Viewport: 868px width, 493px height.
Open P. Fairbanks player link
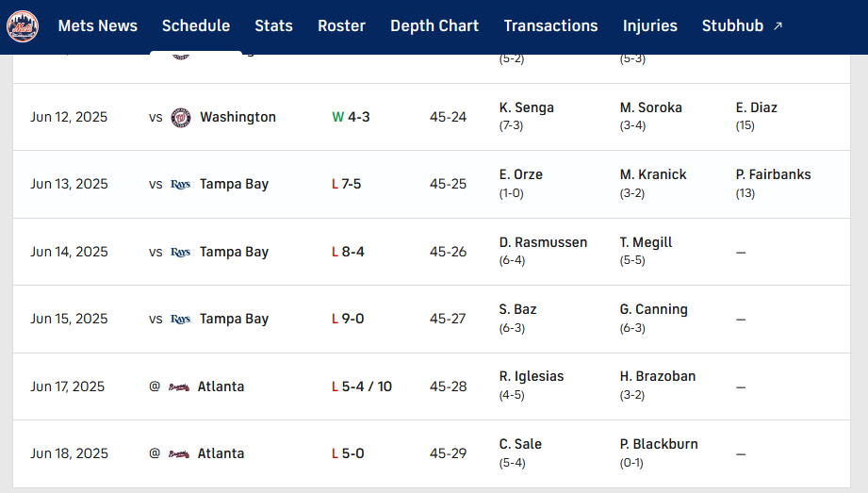773,175
